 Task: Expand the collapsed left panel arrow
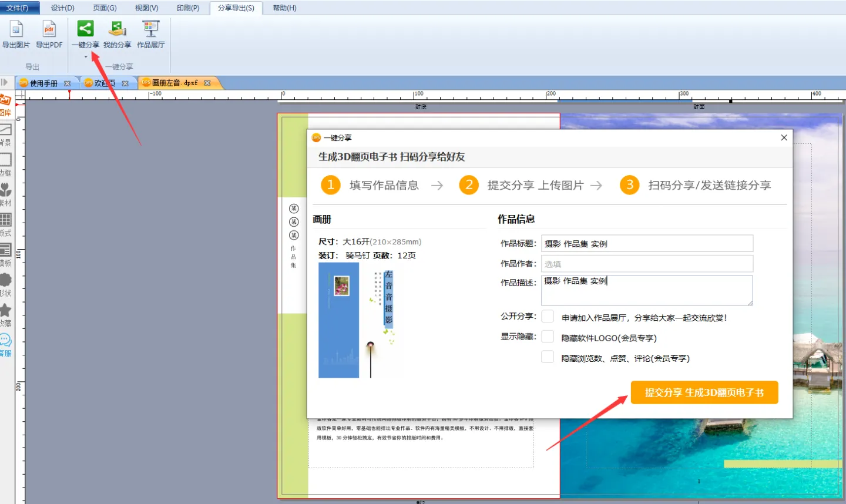coord(5,83)
